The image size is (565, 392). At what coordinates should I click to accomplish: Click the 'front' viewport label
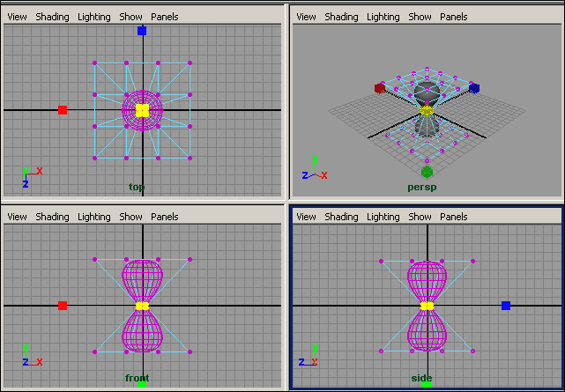click(137, 378)
